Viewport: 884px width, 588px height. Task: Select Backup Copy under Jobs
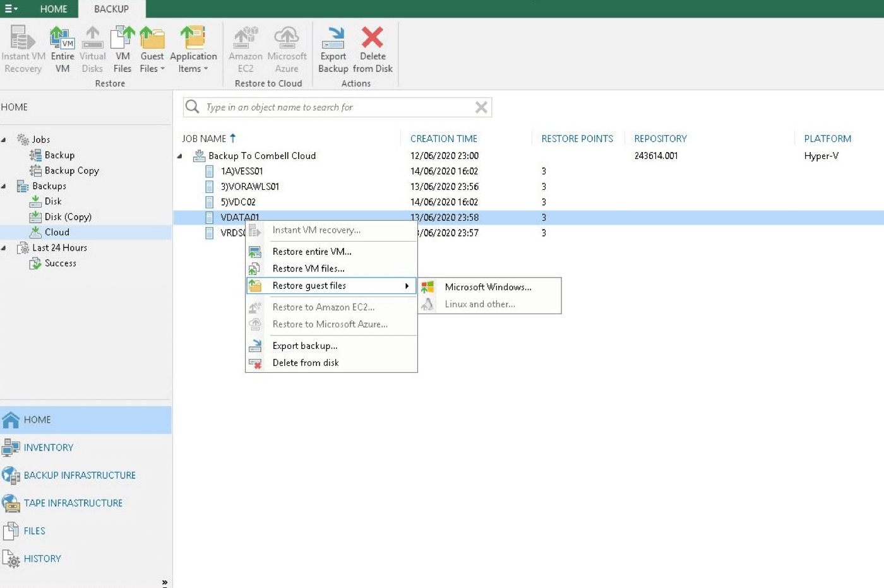(71, 170)
